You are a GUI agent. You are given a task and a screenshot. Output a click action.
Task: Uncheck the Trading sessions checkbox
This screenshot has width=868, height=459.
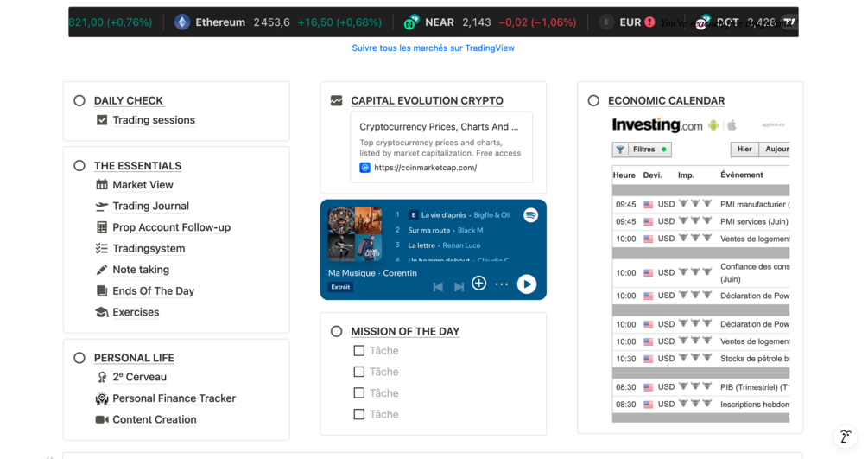pos(102,120)
